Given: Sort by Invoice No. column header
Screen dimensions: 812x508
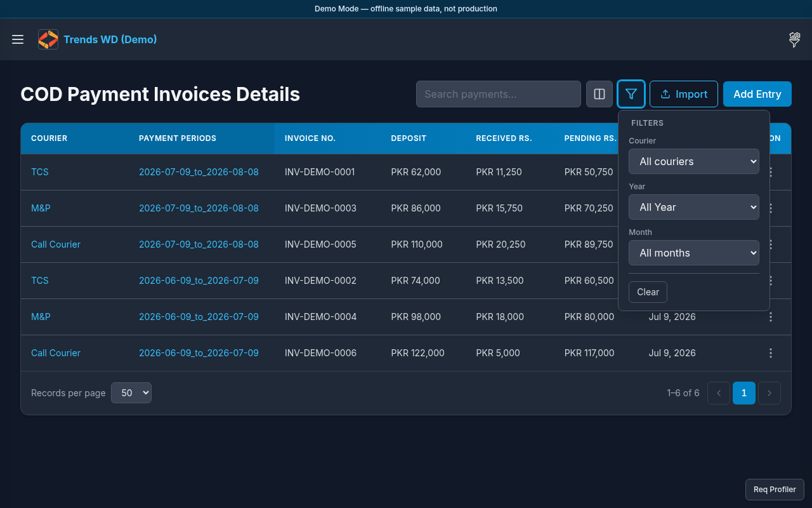Looking at the screenshot, I should pyautogui.click(x=310, y=138).
